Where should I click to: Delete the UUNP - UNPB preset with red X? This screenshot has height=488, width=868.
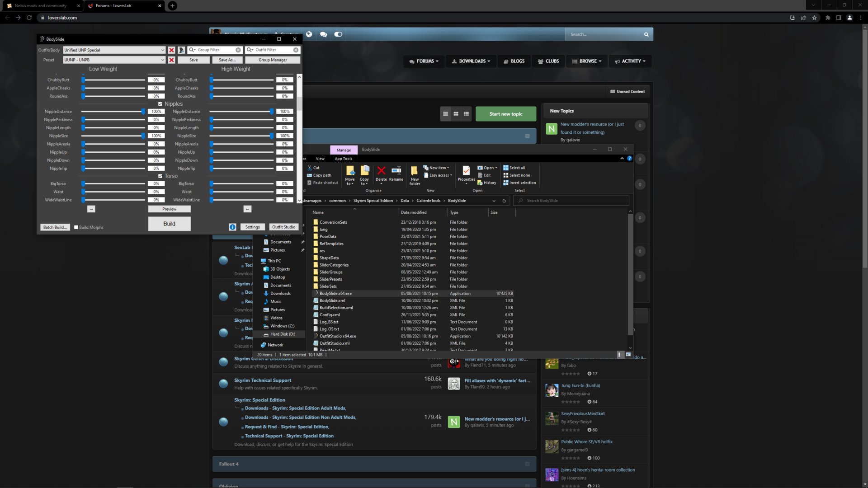pyautogui.click(x=171, y=60)
